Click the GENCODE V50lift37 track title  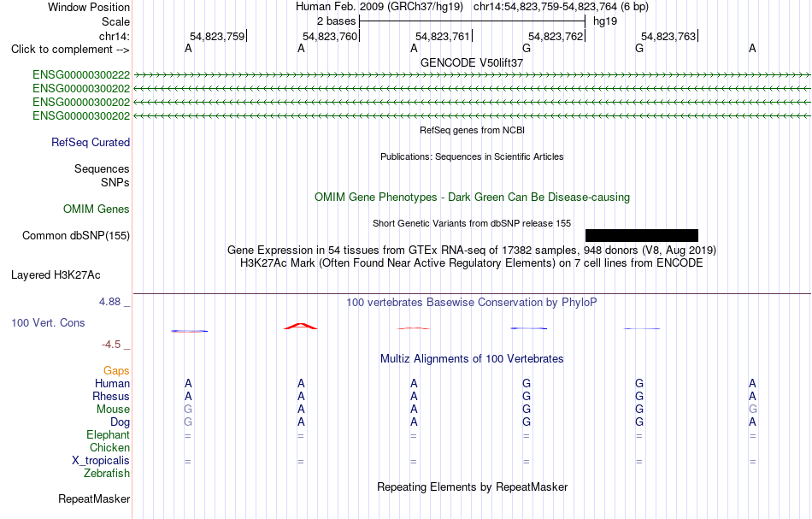(x=472, y=63)
